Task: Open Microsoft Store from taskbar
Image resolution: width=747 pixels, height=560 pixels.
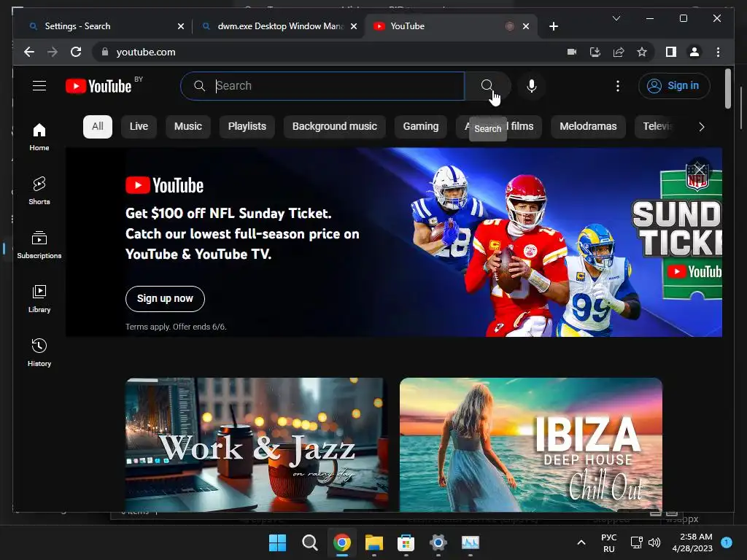Action: coord(406,542)
